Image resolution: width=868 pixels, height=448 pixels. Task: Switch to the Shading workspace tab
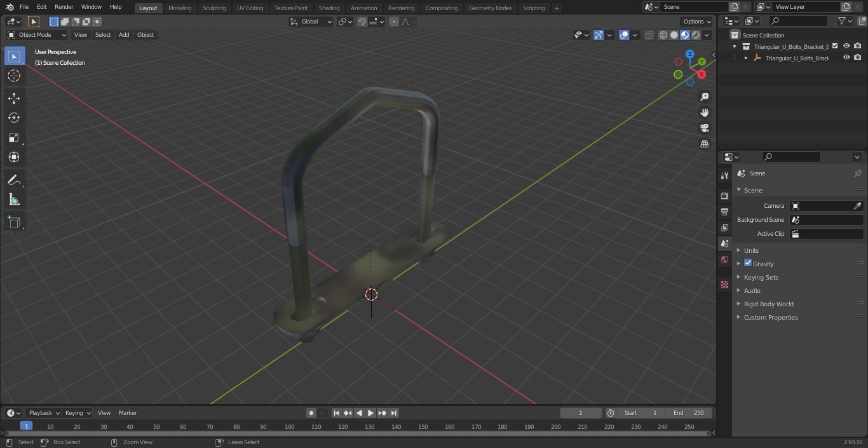click(x=329, y=8)
